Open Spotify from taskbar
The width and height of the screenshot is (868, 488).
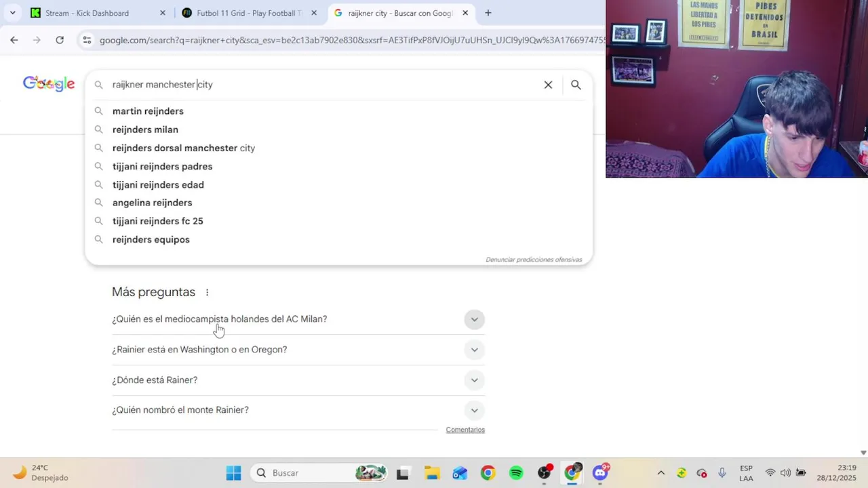tap(516, 473)
